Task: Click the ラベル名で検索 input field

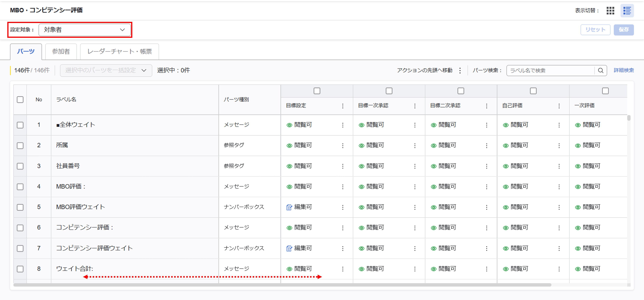Action: [550, 71]
